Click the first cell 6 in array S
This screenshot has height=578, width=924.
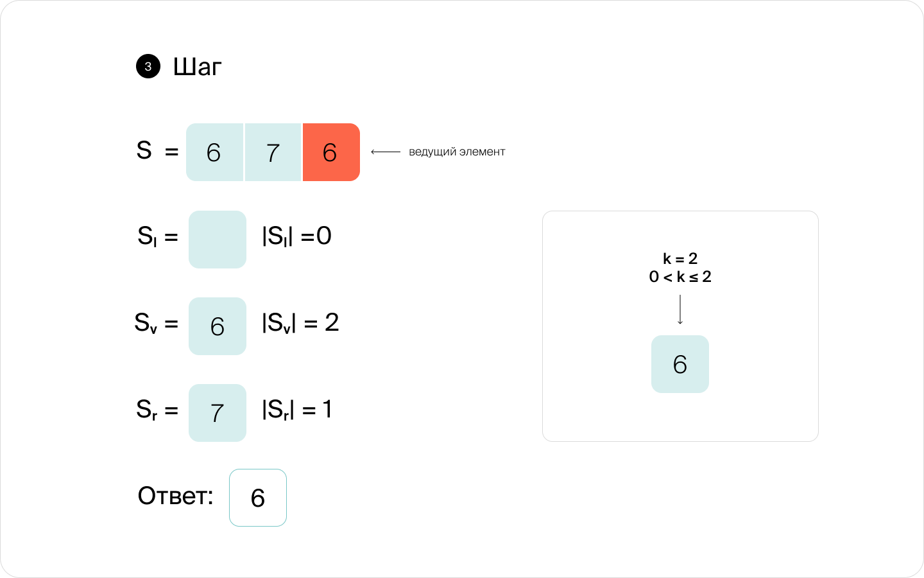pyautogui.click(x=214, y=152)
